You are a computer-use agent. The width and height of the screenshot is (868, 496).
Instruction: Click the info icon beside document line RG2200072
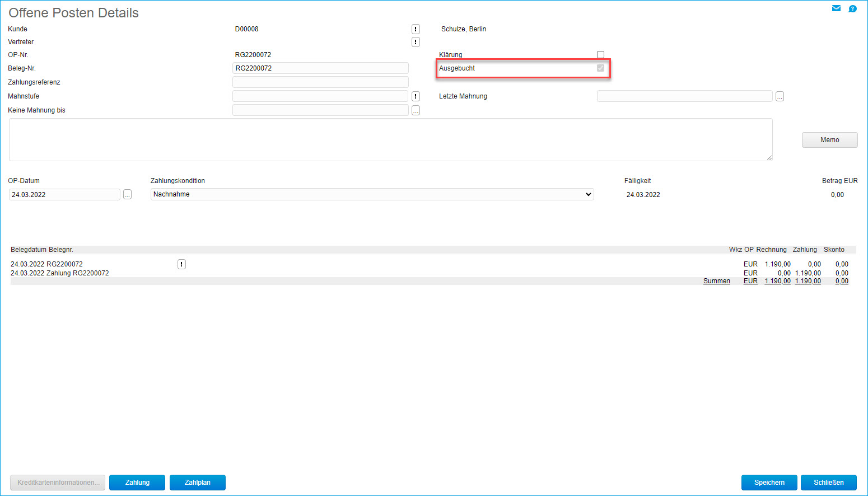pos(181,264)
